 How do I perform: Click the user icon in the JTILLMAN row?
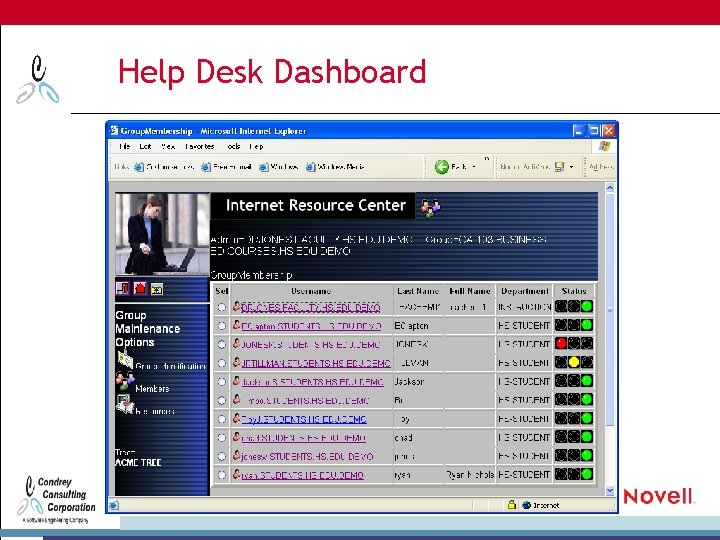(x=236, y=362)
